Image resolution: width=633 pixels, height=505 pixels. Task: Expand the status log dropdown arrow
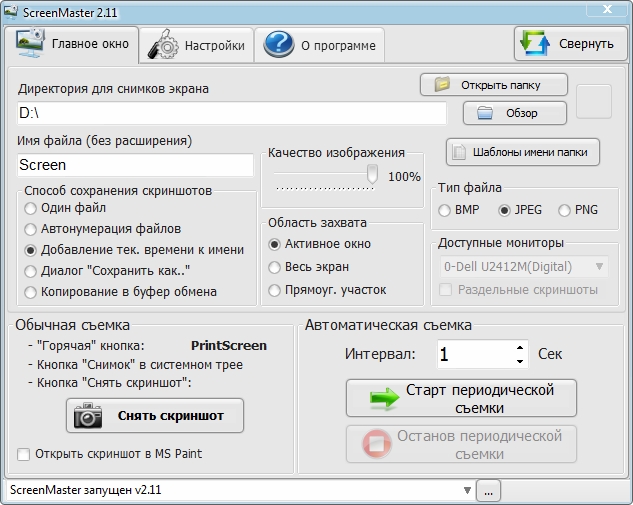point(467,490)
